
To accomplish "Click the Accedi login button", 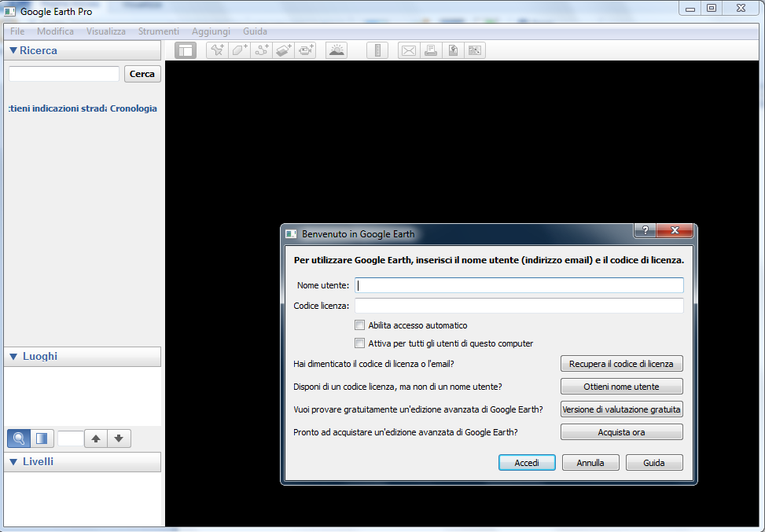I will [527, 463].
